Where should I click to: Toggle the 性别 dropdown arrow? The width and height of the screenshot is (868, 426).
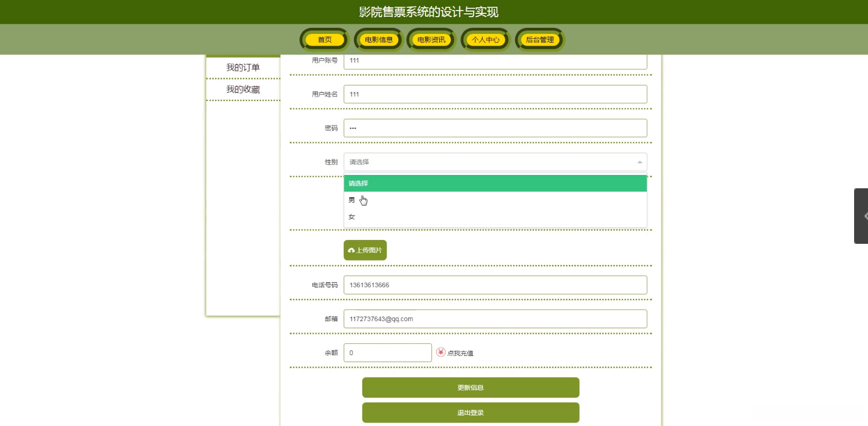639,162
